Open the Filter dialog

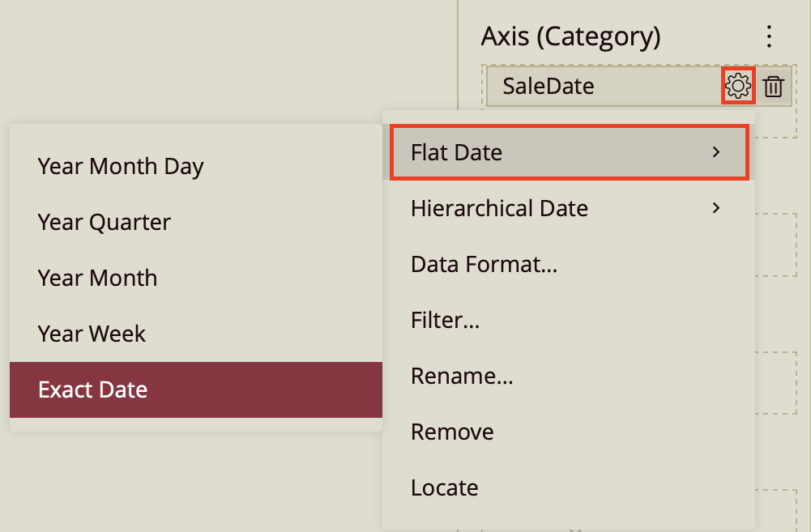pyautogui.click(x=445, y=320)
